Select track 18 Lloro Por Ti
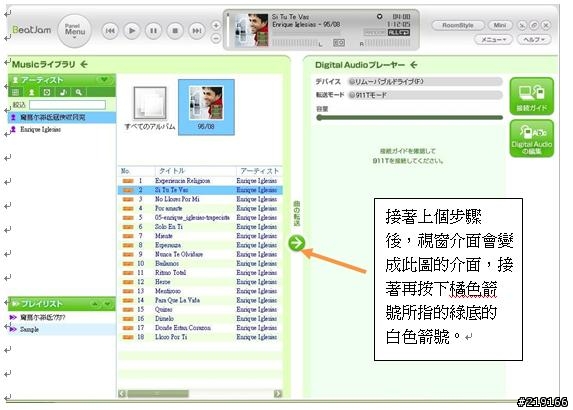This screenshot has height=410, width=573. click(200, 337)
